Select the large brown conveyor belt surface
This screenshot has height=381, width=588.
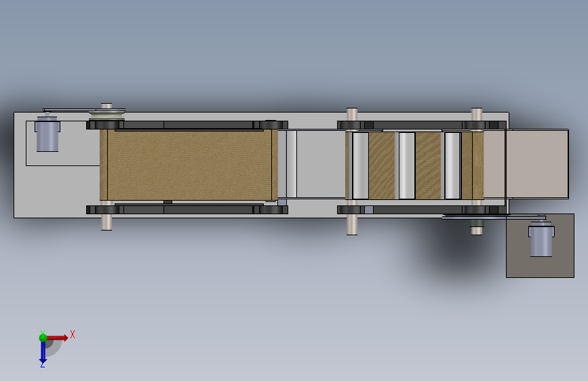pos(189,165)
